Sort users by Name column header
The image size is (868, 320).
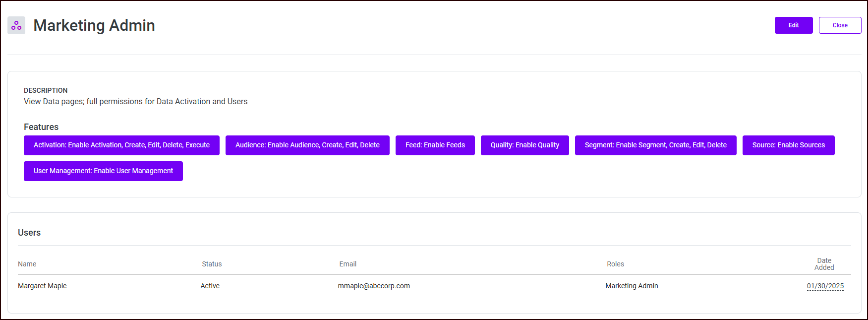click(27, 264)
